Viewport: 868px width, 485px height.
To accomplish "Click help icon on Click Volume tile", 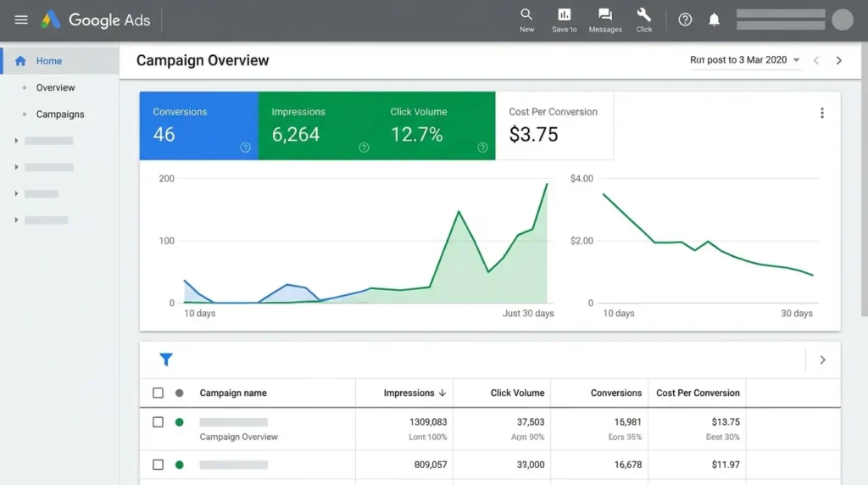I will 482,148.
